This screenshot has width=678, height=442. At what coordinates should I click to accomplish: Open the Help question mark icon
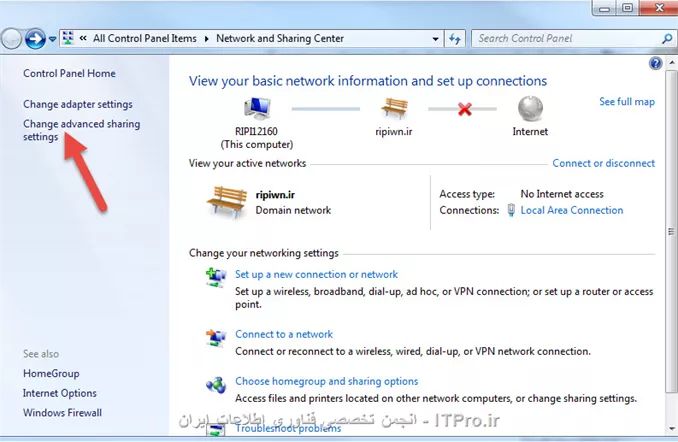point(656,64)
